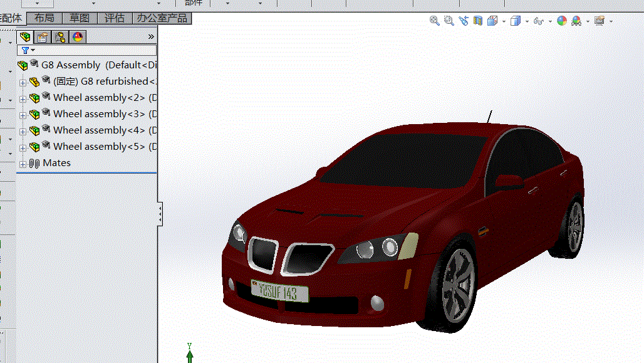Switch to the 布局 tab
644x363 pixels.
(44, 18)
